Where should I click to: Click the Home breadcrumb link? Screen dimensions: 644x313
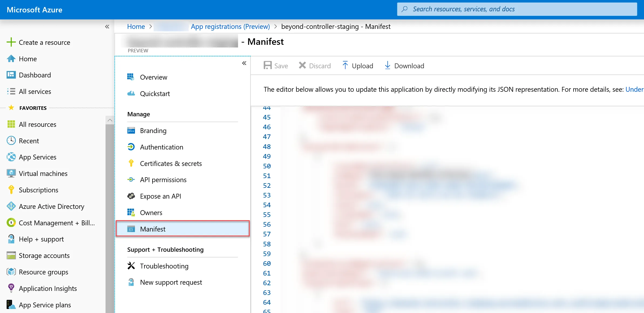[x=136, y=26]
